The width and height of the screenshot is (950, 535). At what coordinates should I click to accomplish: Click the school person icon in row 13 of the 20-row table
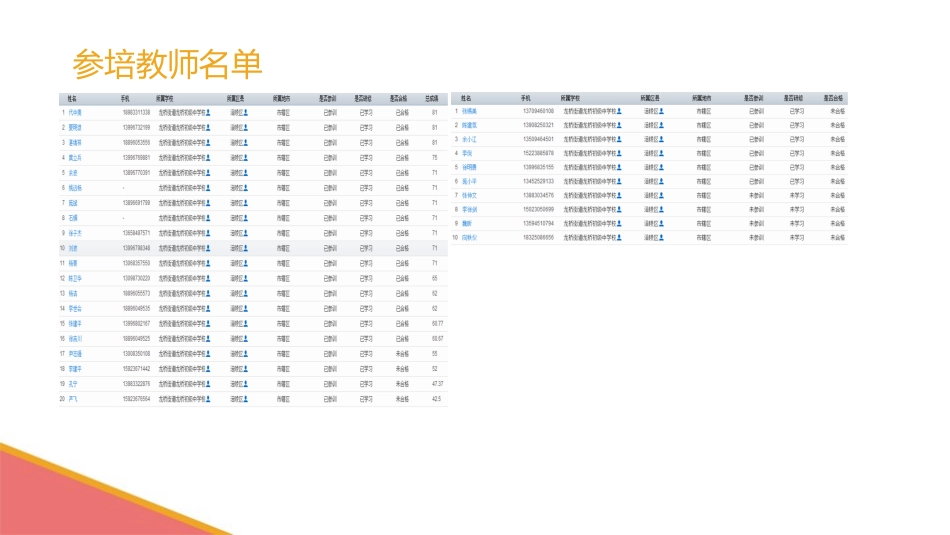[208, 293]
